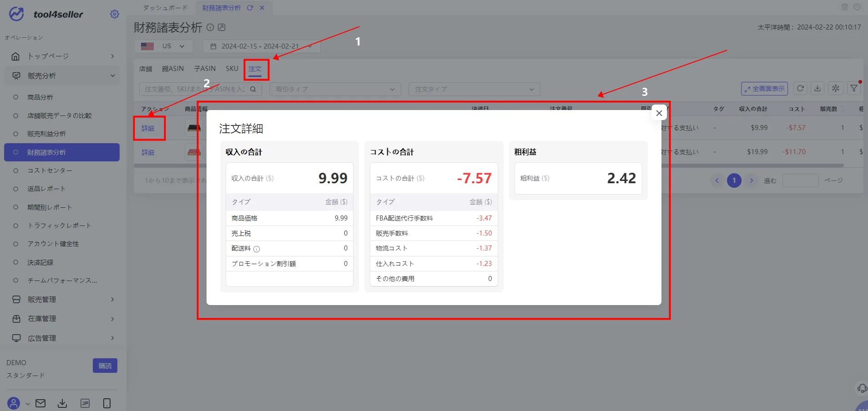This screenshot has height=411, width=868.
Task: Open the mail icon in bottom bar
Action: tap(40, 403)
